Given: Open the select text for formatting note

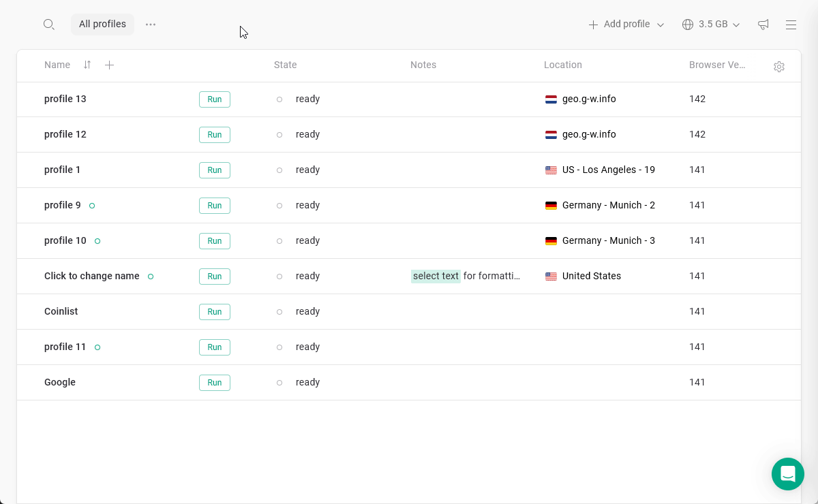Looking at the screenshot, I should tap(466, 276).
